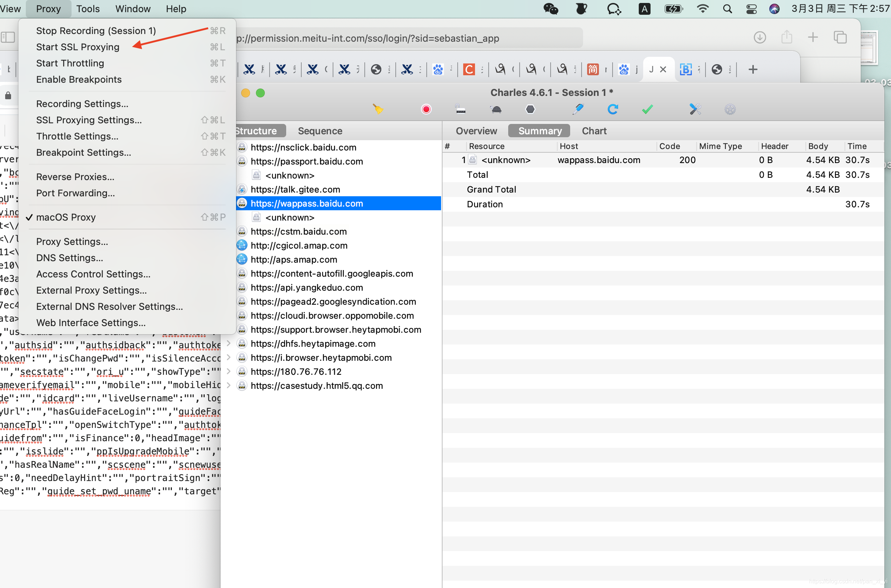This screenshot has width=891, height=588.
Task: Open Throttle Settings...
Action: point(127,136)
